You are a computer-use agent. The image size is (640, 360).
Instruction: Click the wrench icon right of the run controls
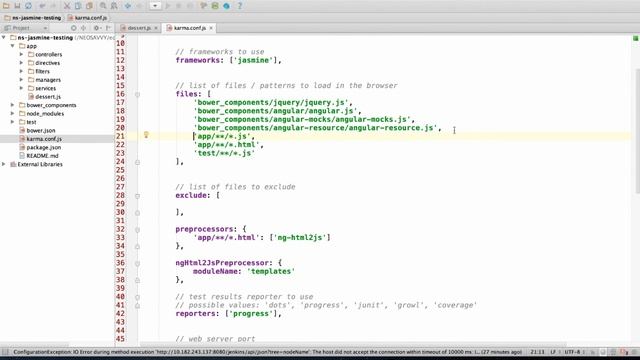(203, 6)
